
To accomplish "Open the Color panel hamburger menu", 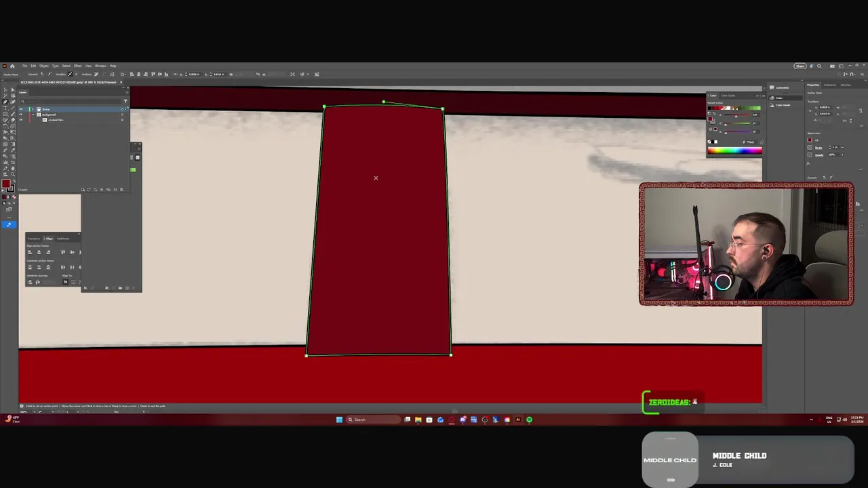I will point(764,96).
